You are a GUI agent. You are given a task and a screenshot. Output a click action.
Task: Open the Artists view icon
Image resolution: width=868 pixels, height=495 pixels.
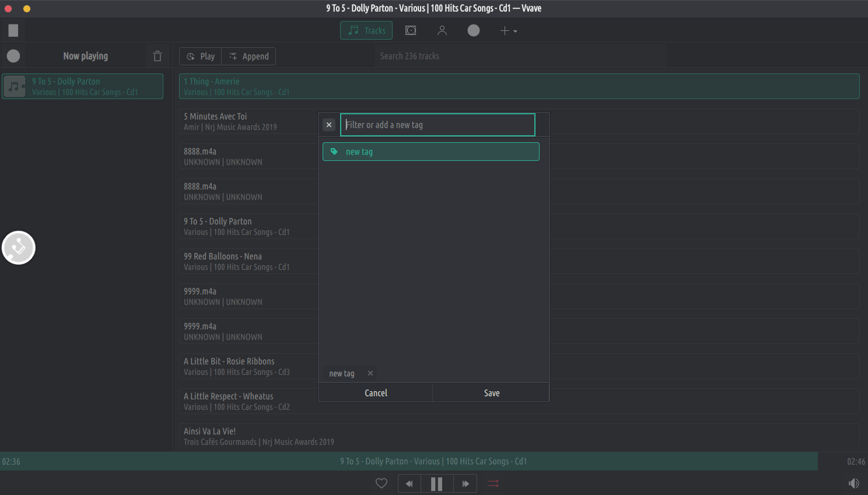tap(442, 30)
